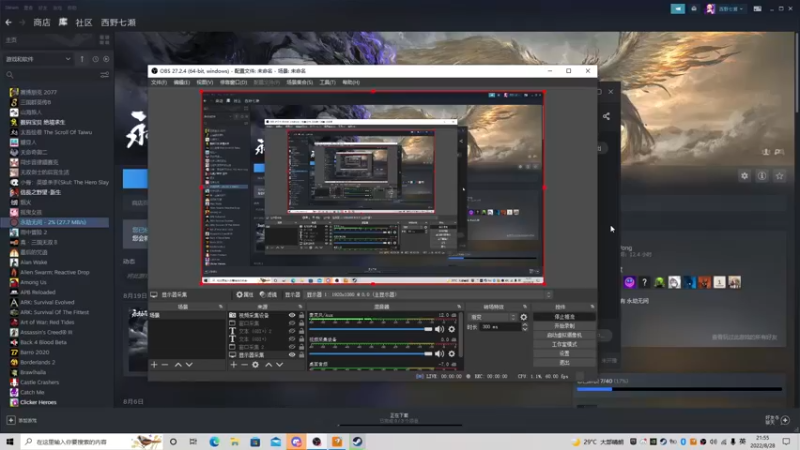Switch Steam to Big Picture mode icon

757,9
